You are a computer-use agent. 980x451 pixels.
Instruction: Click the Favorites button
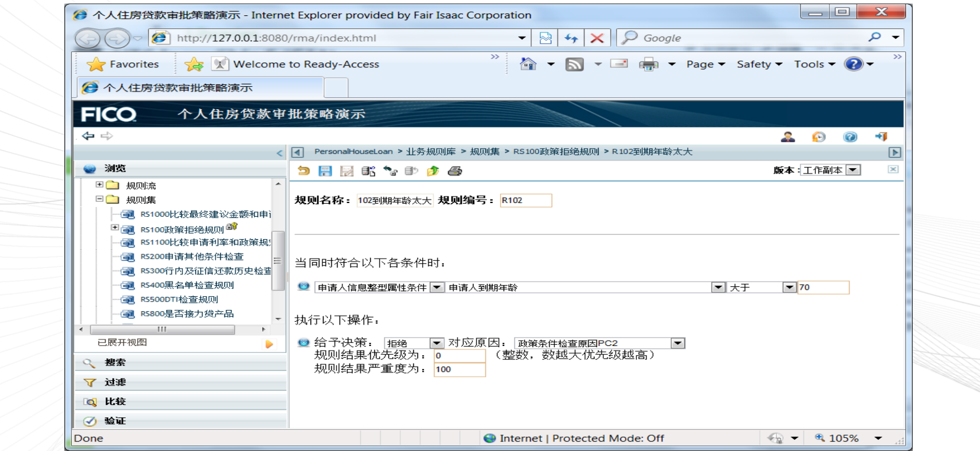(x=123, y=64)
